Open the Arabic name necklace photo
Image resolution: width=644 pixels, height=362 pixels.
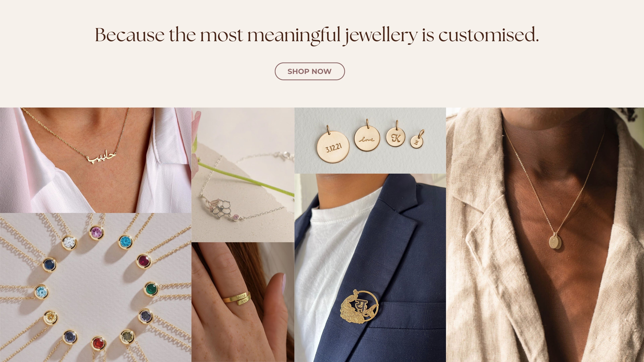coord(95,160)
